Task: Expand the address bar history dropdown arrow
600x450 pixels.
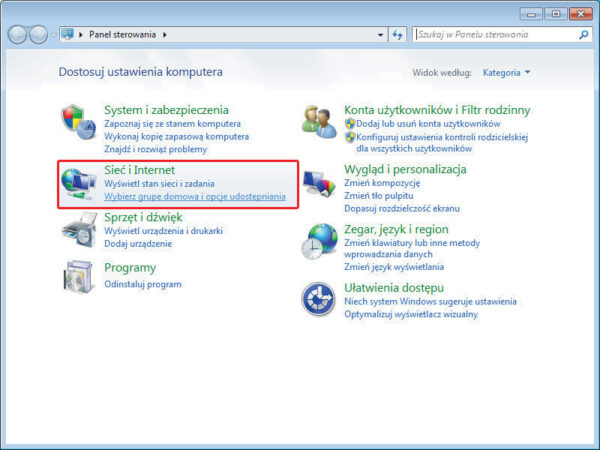Action: point(380,34)
